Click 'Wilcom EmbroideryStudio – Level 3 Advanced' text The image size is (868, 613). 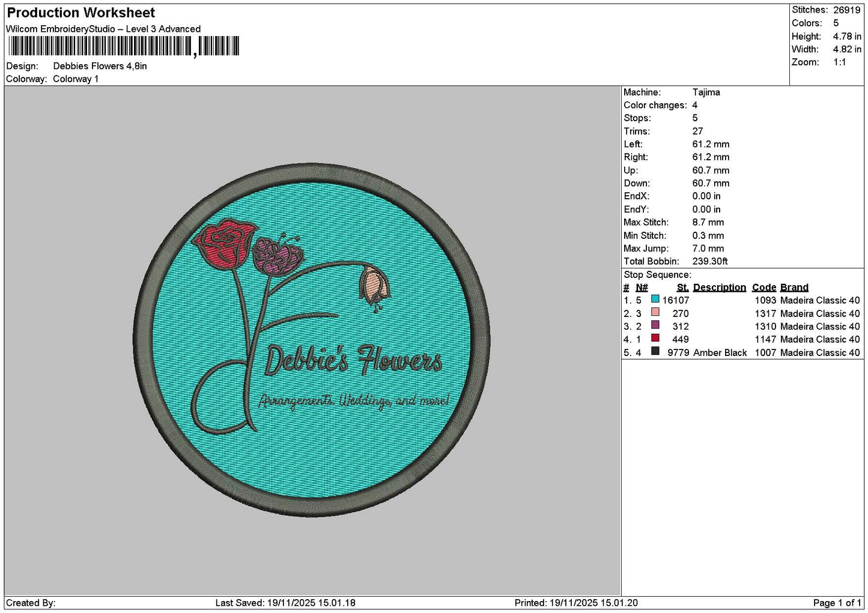pyautogui.click(x=103, y=29)
